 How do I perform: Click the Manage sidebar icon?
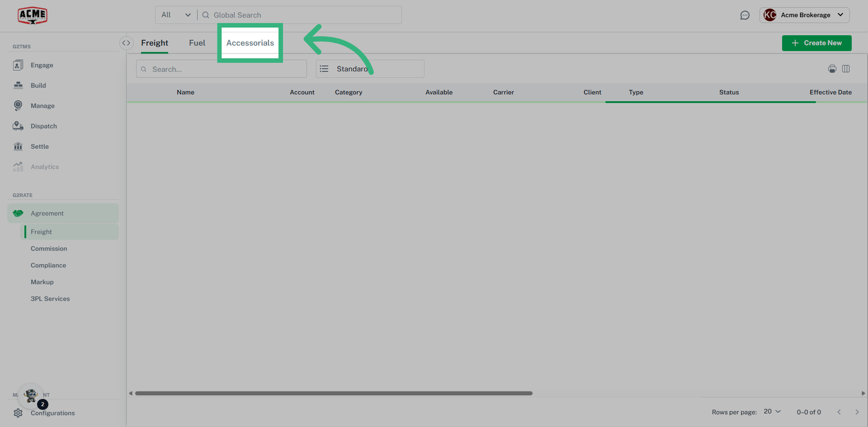point(18,106)
